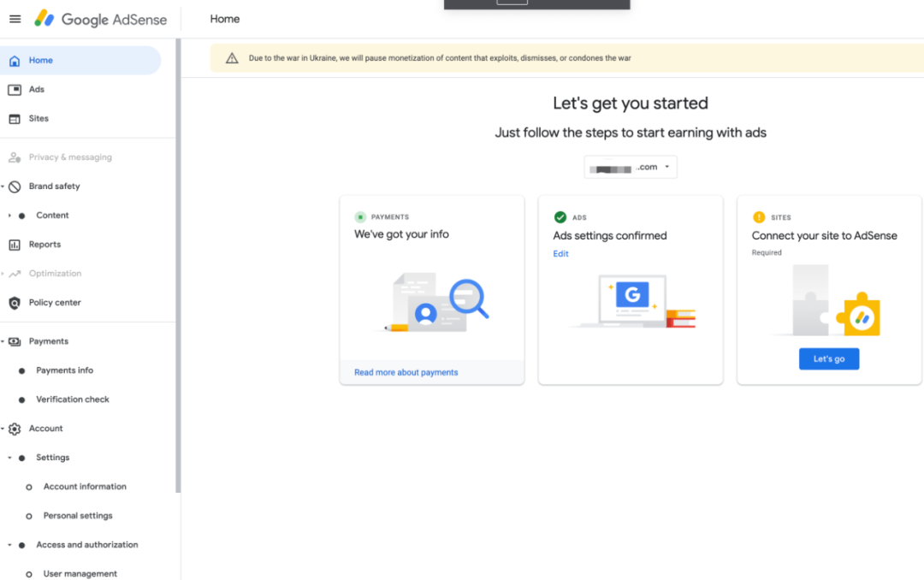Screen dimensions: 924x580
Task: Click "Connect your site to AdSense" heading
Action: coord(825,236)
